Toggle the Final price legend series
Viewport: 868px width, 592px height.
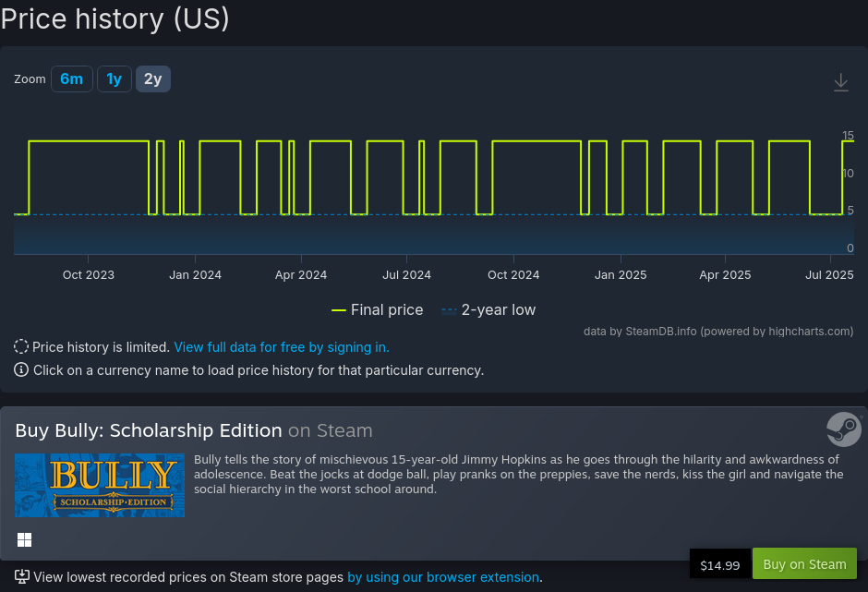[x=377, y=310]
